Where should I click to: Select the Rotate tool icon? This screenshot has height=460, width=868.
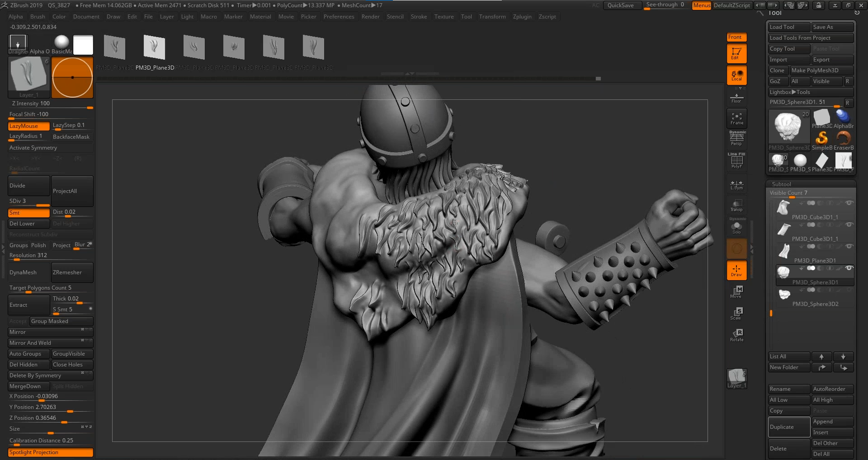[736, 335]
